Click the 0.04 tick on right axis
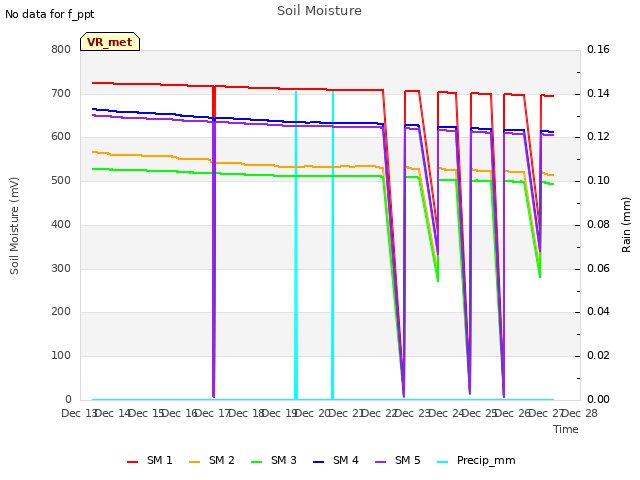The width and height of the screenshot is (640, 480). pyautogui.click(x=598, y=312)
